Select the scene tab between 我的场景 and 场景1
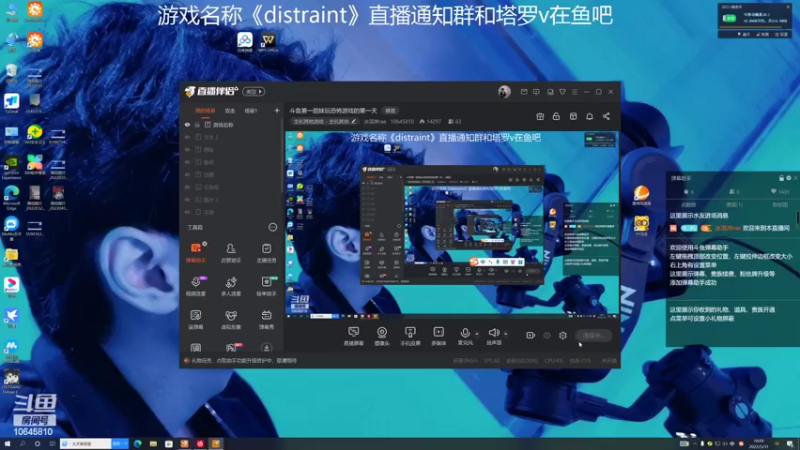 coord(230,111)
